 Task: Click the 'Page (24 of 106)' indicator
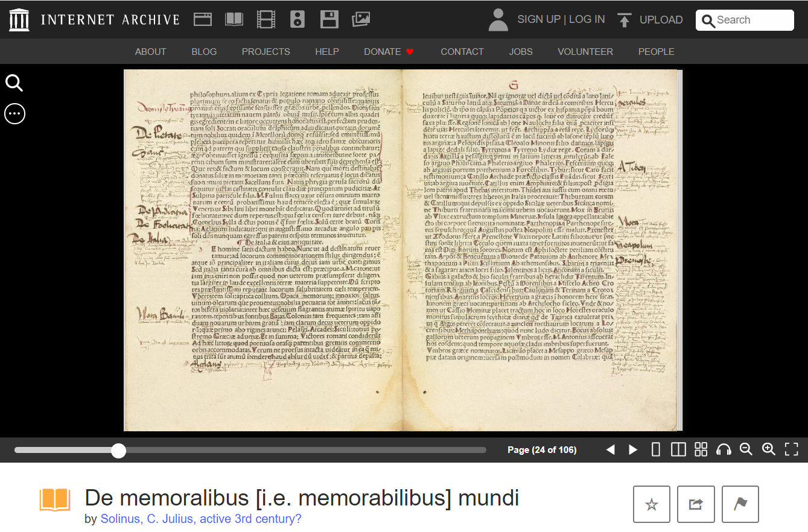(542, 450)
